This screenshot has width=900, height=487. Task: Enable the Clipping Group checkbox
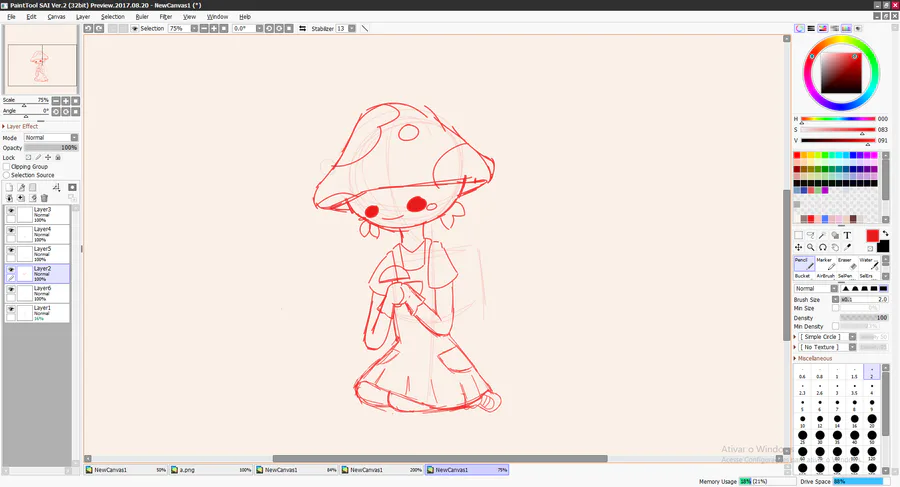7,167
